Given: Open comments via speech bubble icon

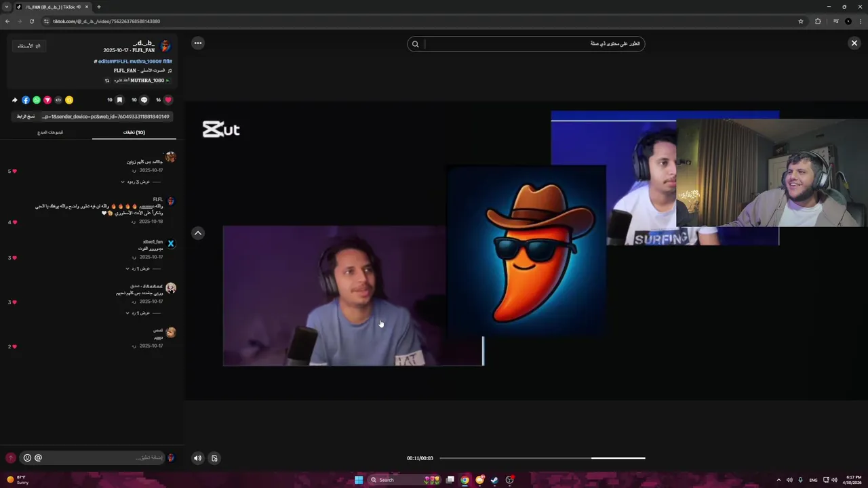Looking at the screenshot, I should tap(144, 100).
